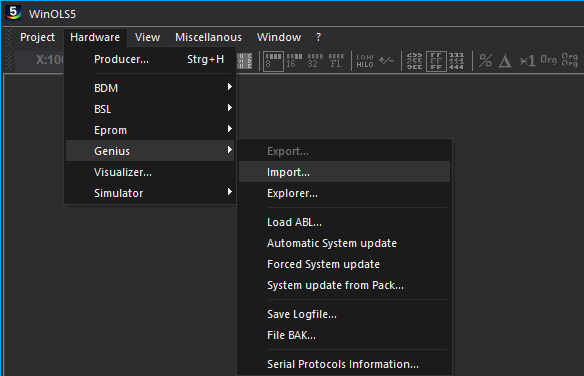584x376 pixels.
Task: Open the Window menu
Action: coord(279,37)
